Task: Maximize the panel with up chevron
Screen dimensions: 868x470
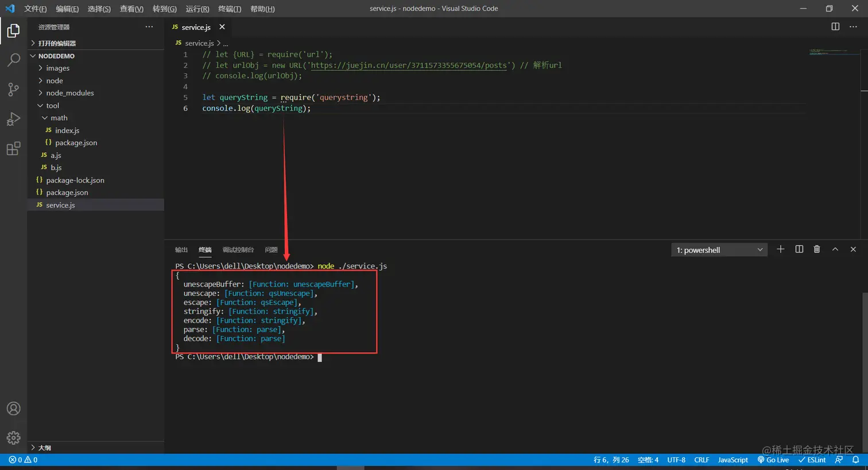Action: (835, 249)
